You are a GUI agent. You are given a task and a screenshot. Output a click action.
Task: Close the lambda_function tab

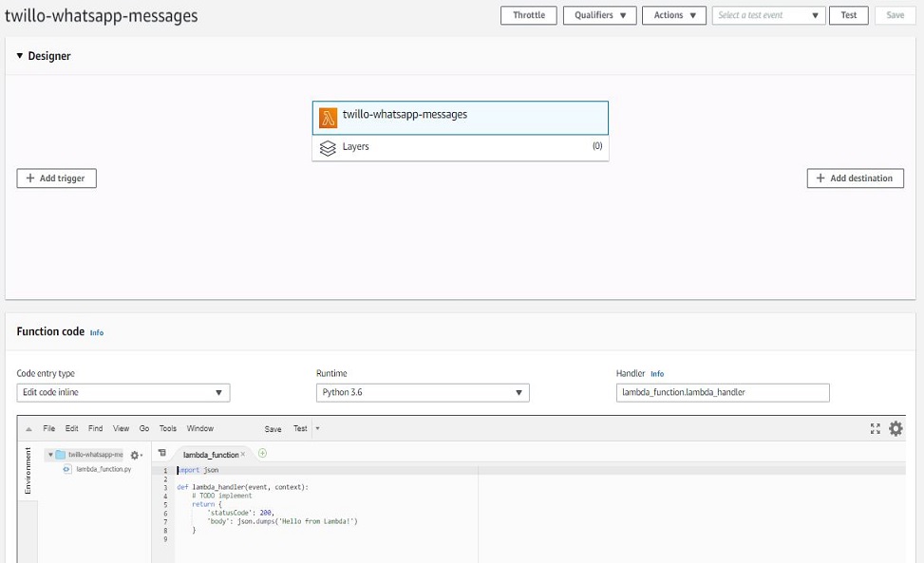tap(243, 454)
